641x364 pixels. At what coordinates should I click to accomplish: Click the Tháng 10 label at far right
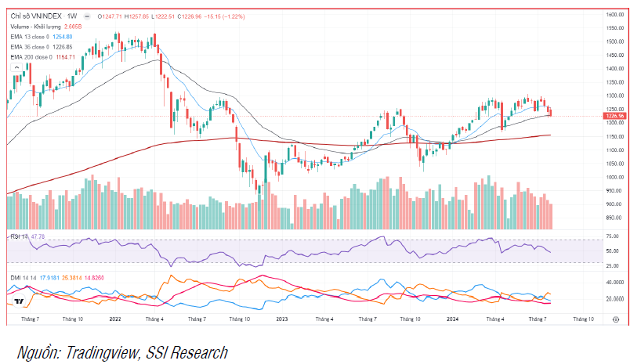[x=583, y=319]
